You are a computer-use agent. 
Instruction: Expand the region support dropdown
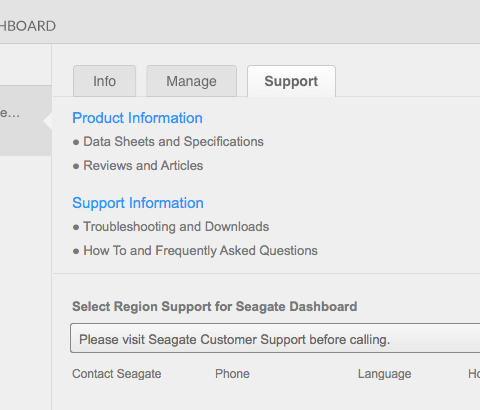tap(275, 338)
